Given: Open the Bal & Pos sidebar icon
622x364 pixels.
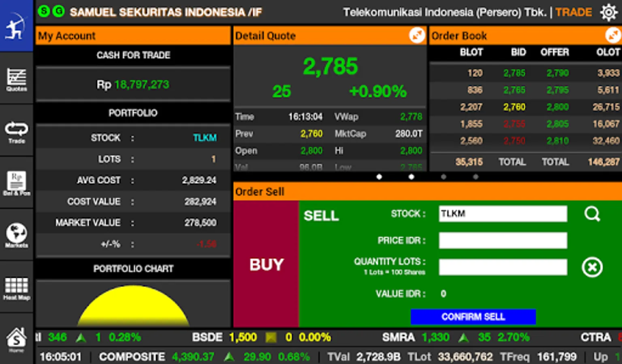Looking at the screenshot, I should pos(16,184).
